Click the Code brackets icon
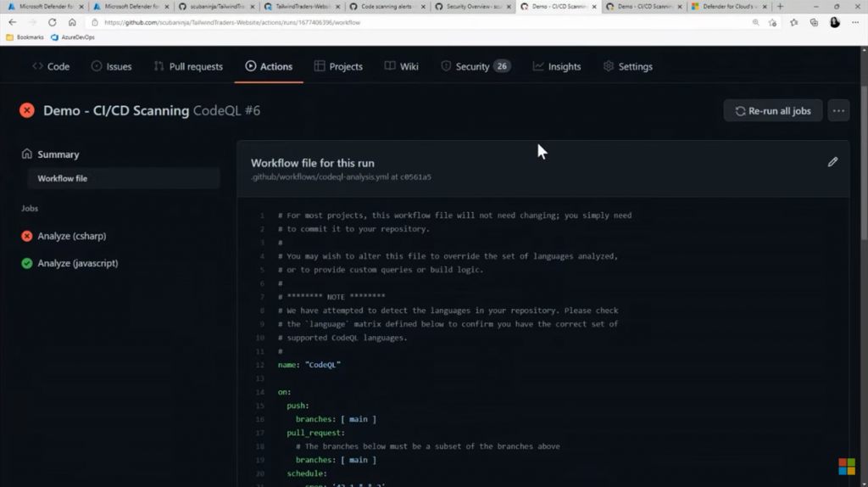Image resolution: width=868 pixels, height=487 pixels. [x=37, y=66]
